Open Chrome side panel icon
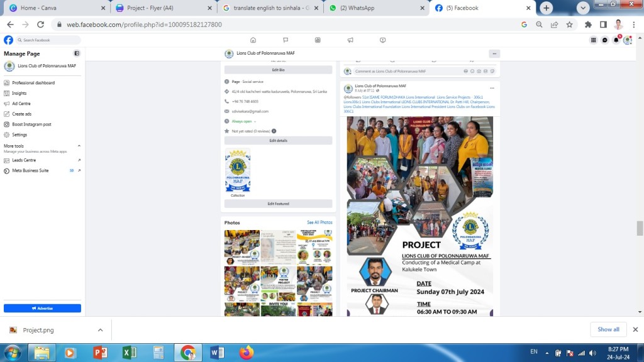This screenshot has height=362, width=644. 603,25
